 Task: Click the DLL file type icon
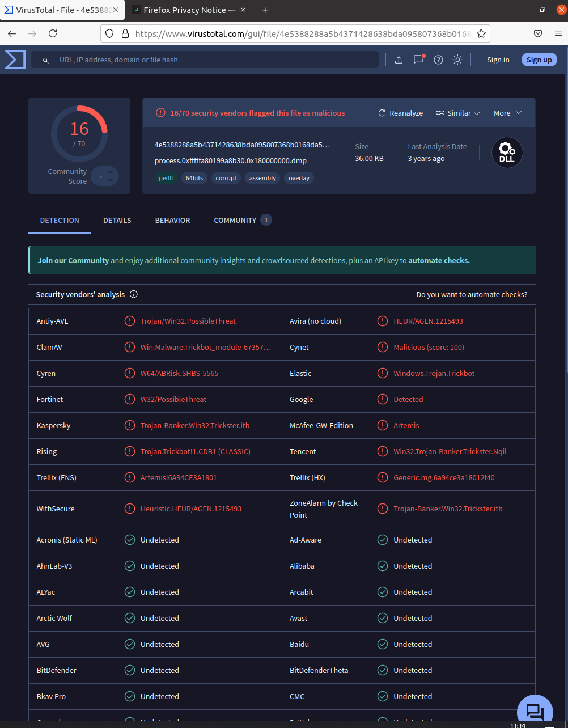(507, 153)
